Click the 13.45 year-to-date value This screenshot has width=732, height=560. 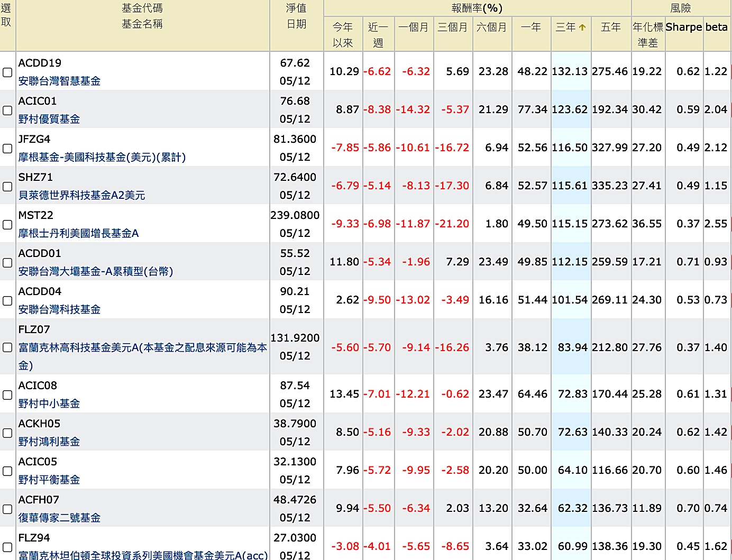click(344, 394)
